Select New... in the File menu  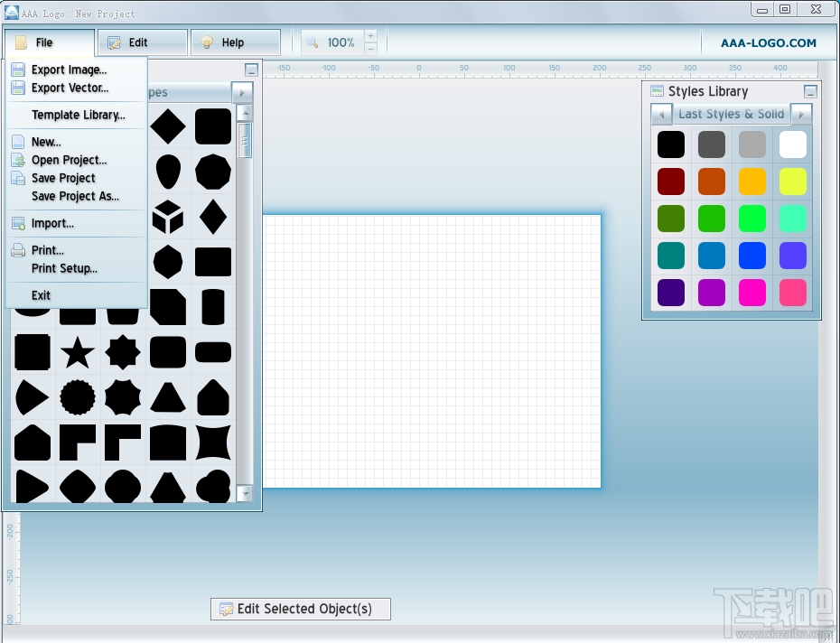pos(76,142)
